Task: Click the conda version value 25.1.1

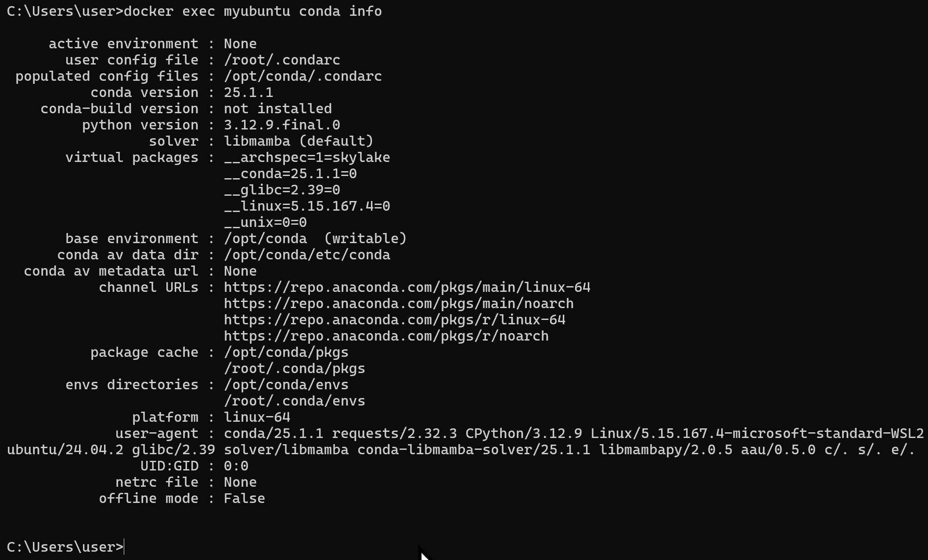Action: click(x=248, y=93)
